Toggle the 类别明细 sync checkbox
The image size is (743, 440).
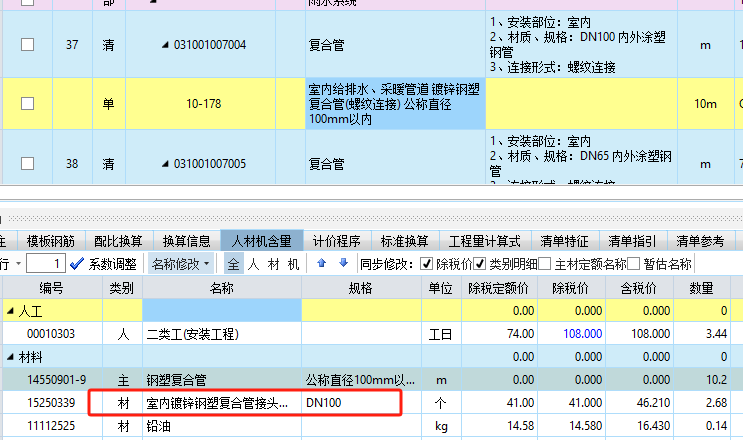[x=480, y=264]
